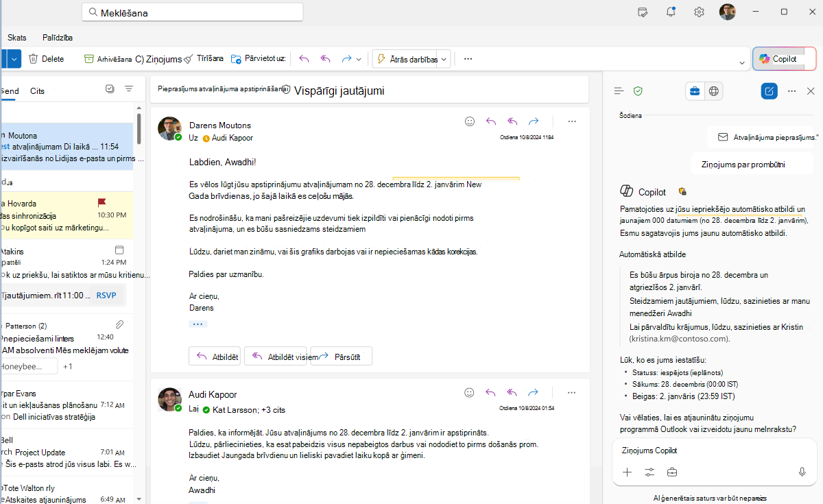Open the Moutona atvaļinājumam email
Screen dimensions: 823x504
pos(67,147)
